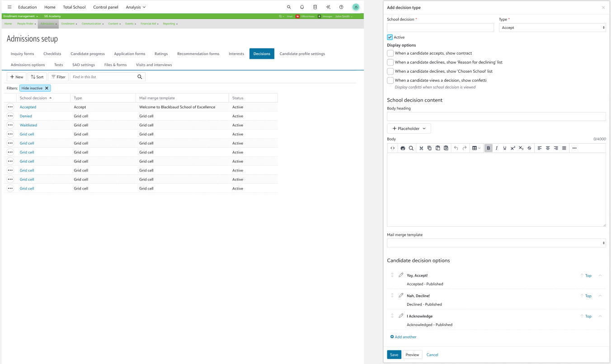Insert a table using the editor toolbar
The width and height of the screenshot is (611, 364).
(x=474, y=148)
